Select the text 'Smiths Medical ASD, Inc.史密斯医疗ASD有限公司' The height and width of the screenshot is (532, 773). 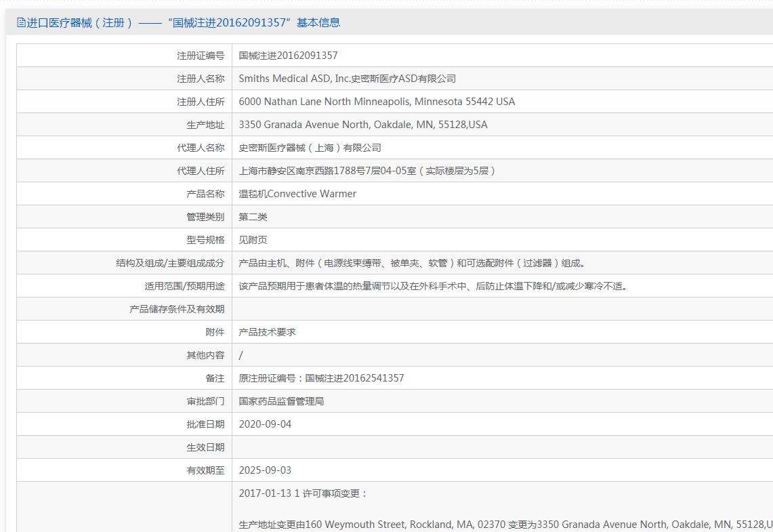coord(347,79)
